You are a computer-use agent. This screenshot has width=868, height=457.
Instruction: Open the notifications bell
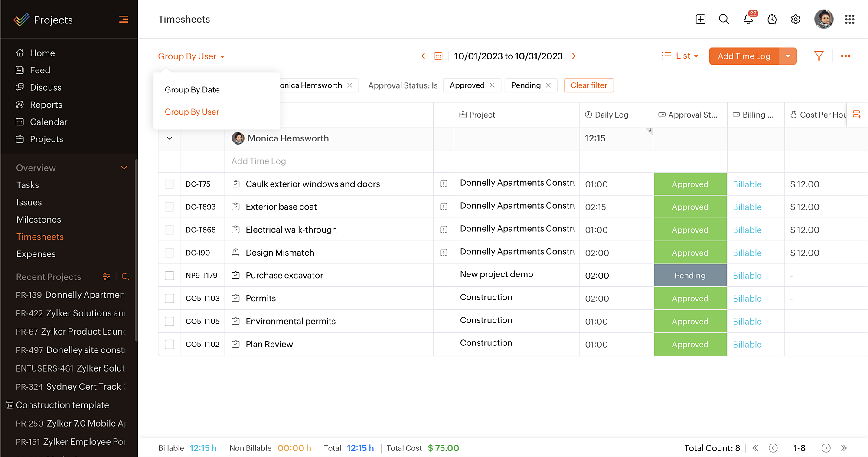748,20
